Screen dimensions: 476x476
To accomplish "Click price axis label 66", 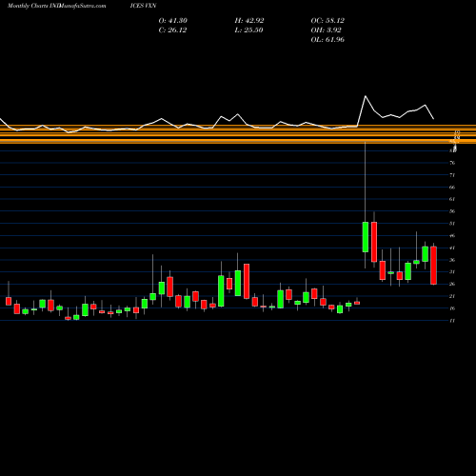I will tap(452, 188).
